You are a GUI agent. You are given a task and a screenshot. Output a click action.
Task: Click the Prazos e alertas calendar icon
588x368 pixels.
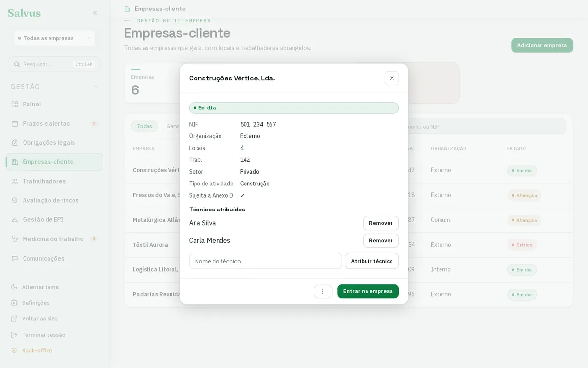[x=15, y=123]
